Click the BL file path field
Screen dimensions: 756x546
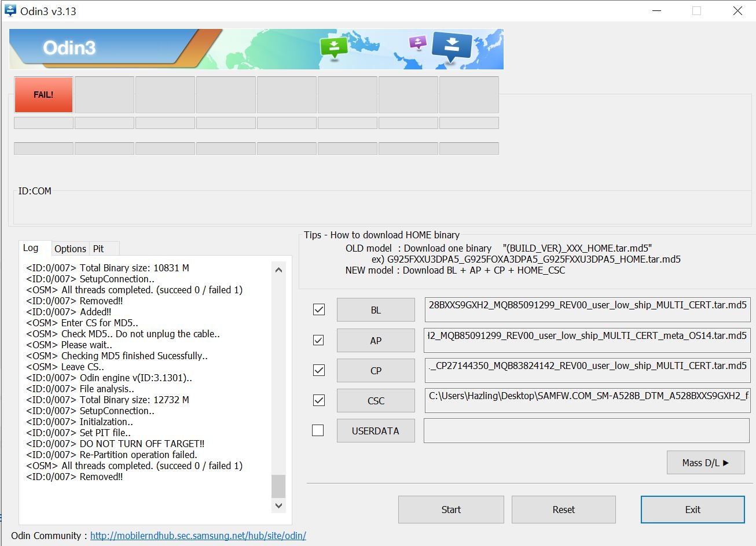click(x=587, y=310)
